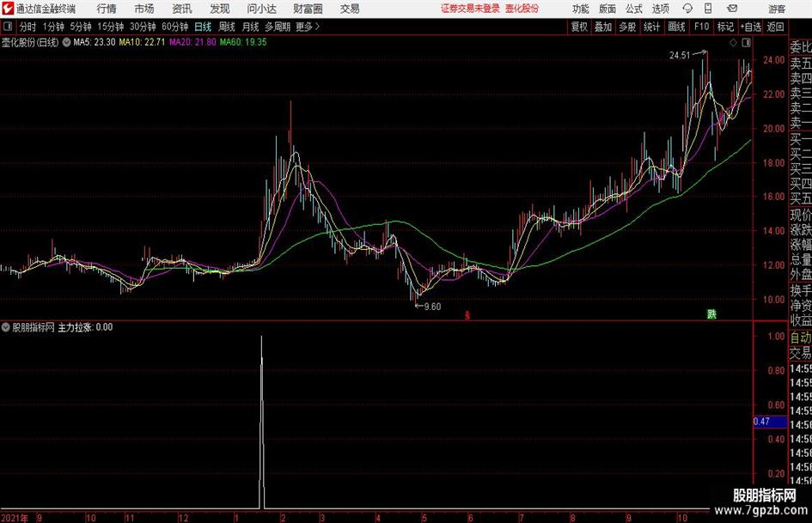This screenshot has width=812, height=523.
Task: Open the customer service headset icon
Action: point(687,9)
